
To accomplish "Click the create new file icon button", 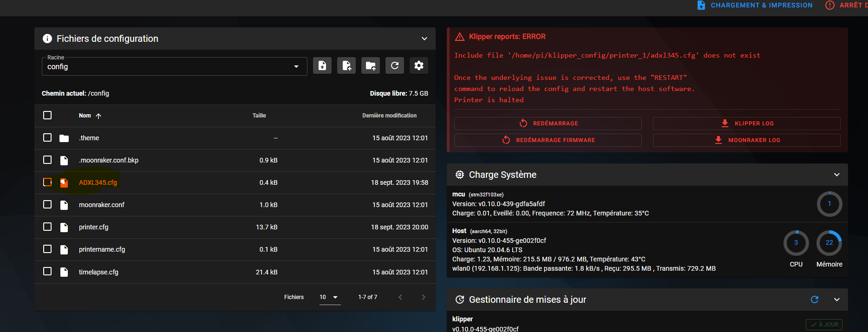I will pos(346,66).
